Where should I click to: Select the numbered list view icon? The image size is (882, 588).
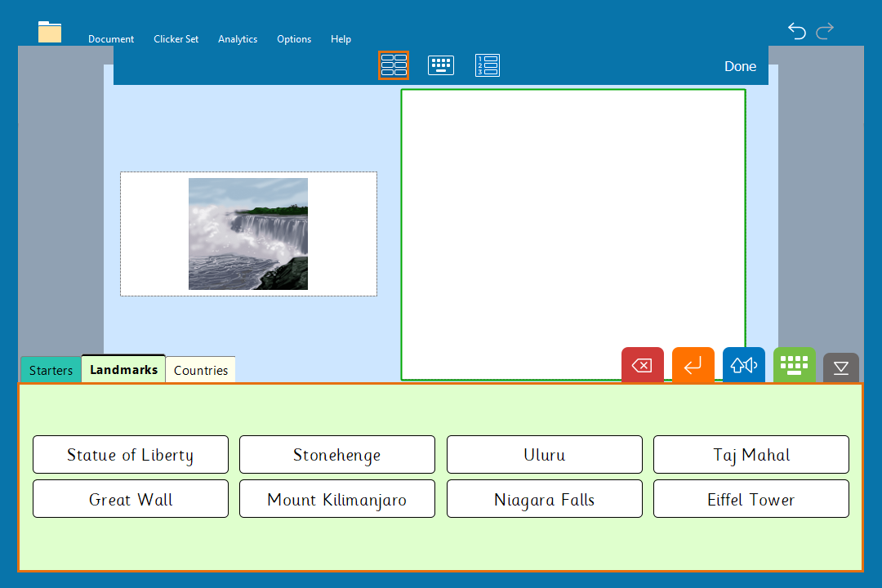click(488, 65)
